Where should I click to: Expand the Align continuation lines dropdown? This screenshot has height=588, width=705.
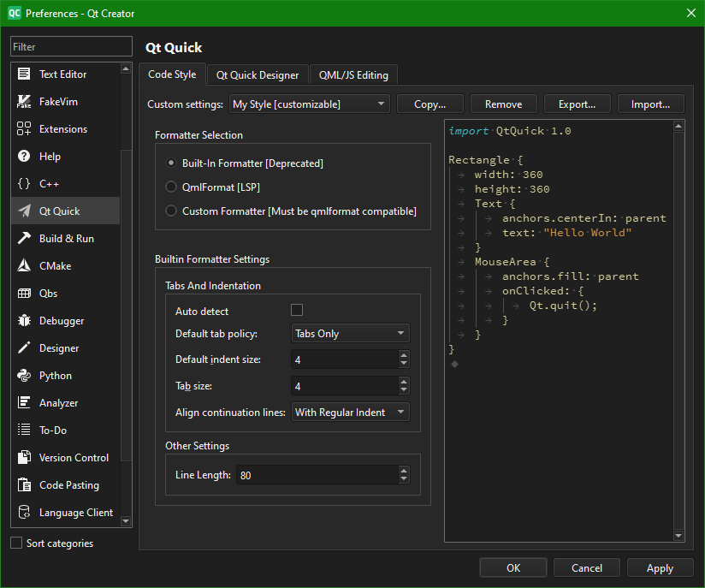tap(350, 412)
